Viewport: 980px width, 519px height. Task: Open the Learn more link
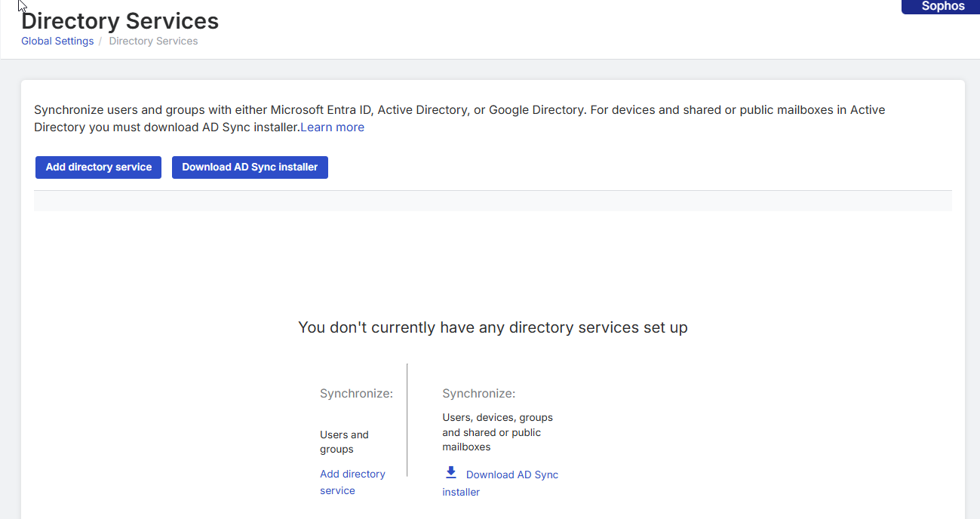coord(333,127)
